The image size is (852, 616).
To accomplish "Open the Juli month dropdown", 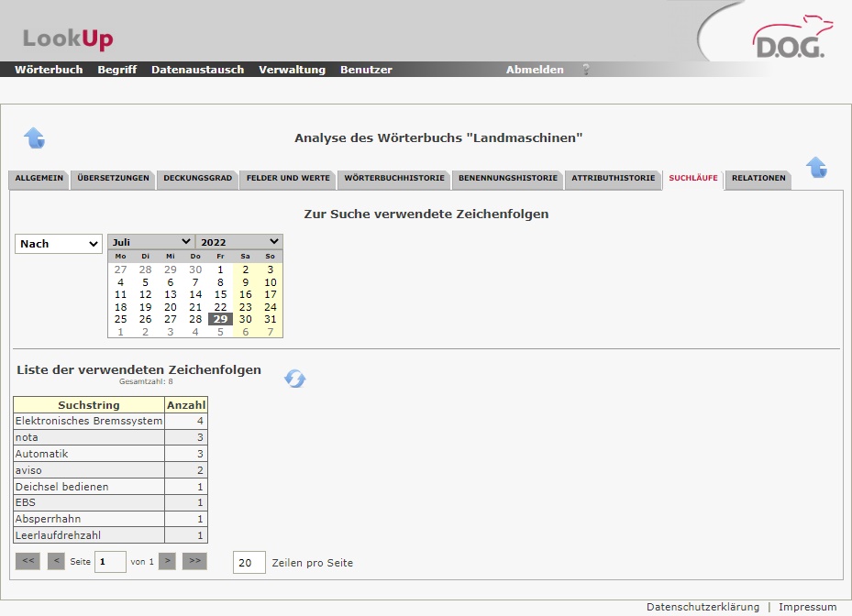I will [x=150, y=242].
